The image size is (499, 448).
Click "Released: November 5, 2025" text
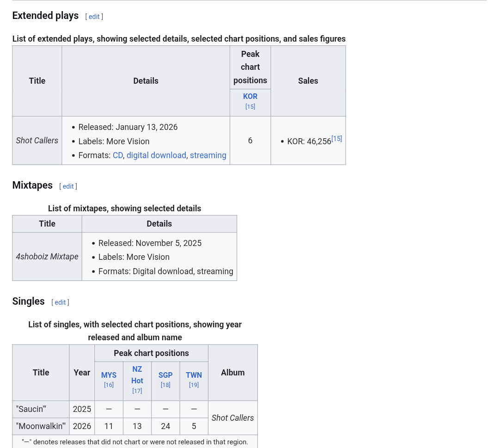click(150, 243)
